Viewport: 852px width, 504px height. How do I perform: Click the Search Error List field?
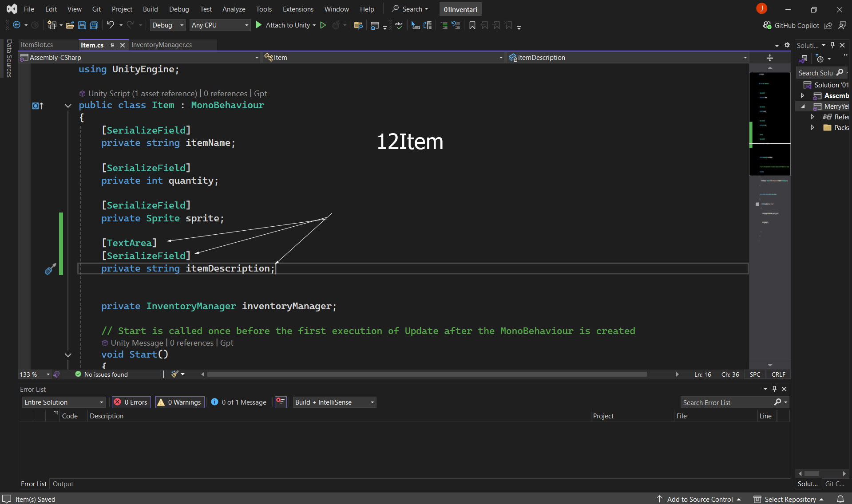pos(726,402)
